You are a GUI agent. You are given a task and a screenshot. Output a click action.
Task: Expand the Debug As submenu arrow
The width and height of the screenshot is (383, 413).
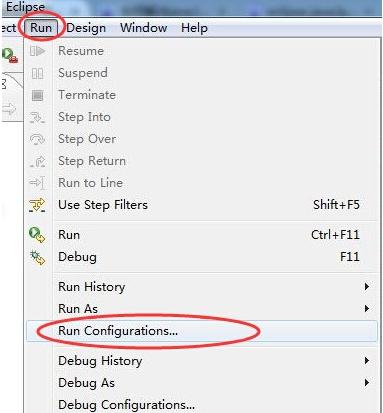point(367,383)
